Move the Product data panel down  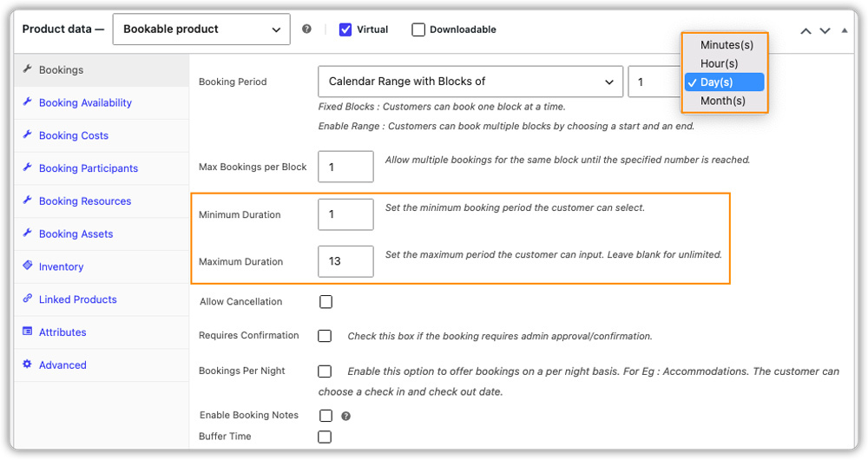(825, 30)
